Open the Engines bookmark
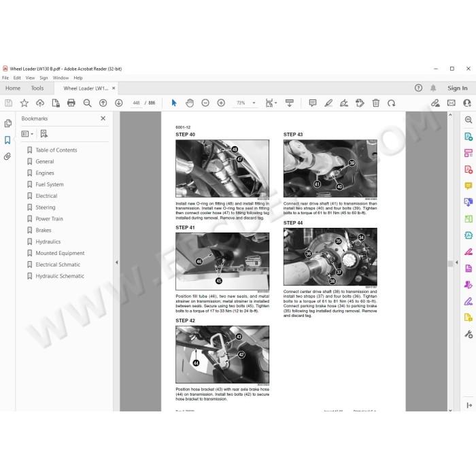 point(45,173)
